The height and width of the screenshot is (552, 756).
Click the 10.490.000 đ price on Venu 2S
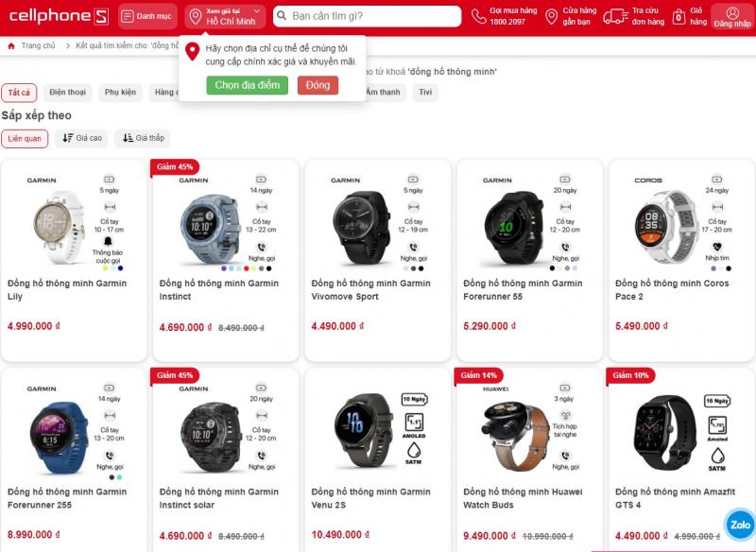point(340,535)
